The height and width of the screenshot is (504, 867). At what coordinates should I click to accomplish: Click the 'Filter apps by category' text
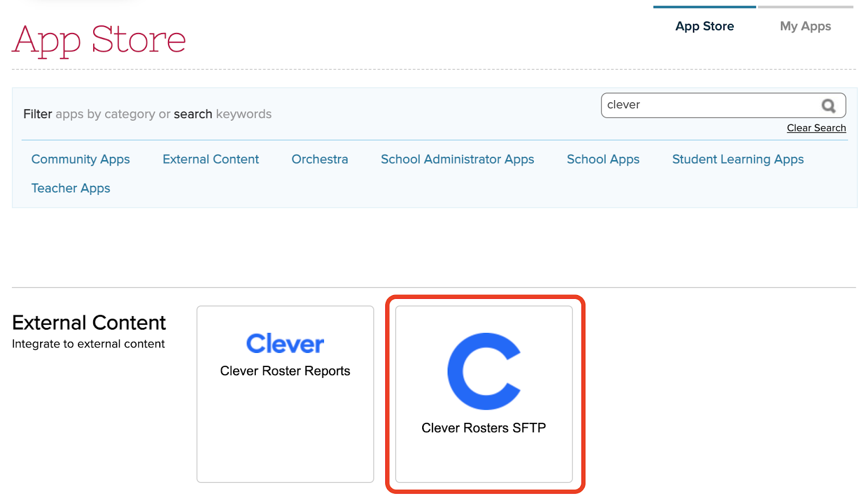(x=89, y=114)
